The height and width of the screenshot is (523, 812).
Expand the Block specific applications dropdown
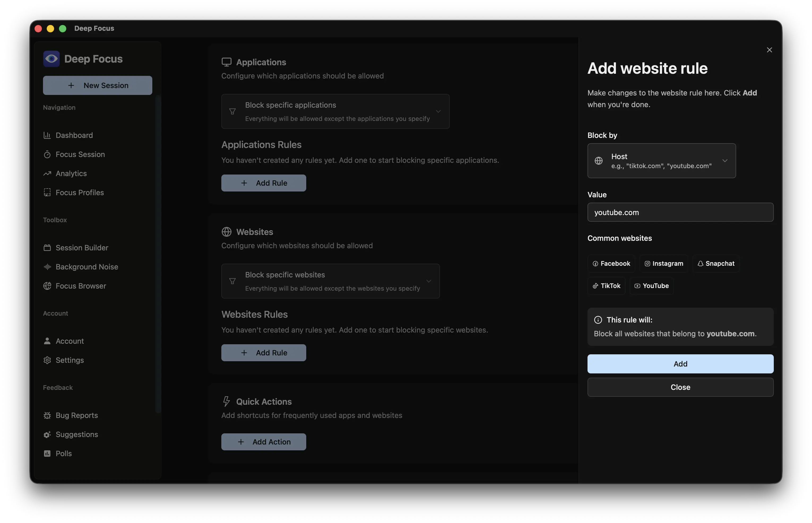tap(335, 111)
